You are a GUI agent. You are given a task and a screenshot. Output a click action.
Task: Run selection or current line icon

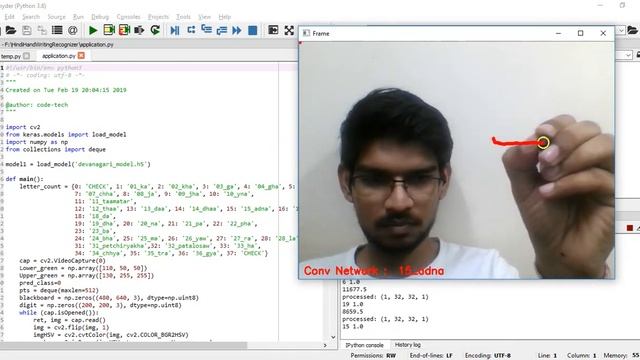pyautogui.click(x=139, y=30)
